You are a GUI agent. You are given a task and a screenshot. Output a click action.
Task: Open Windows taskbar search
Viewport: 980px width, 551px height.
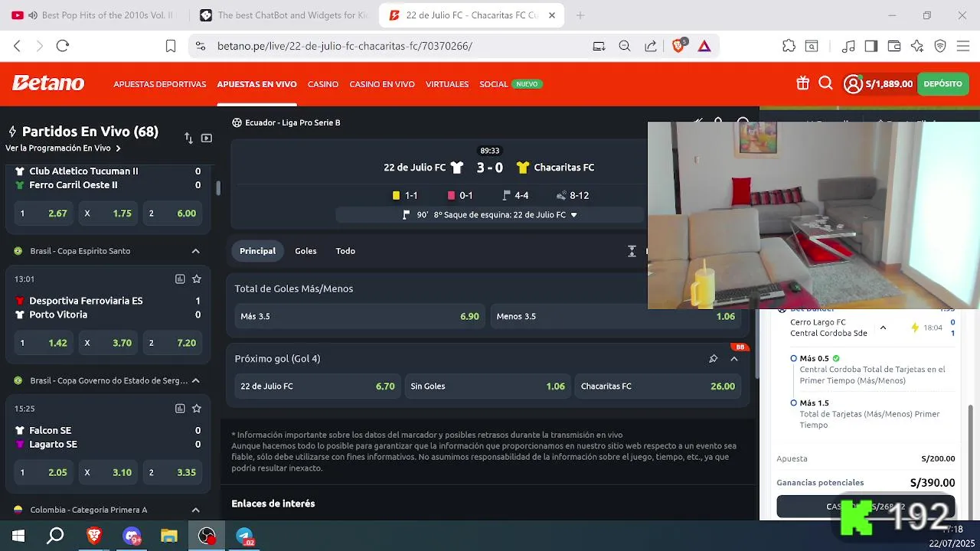point(55,536)
